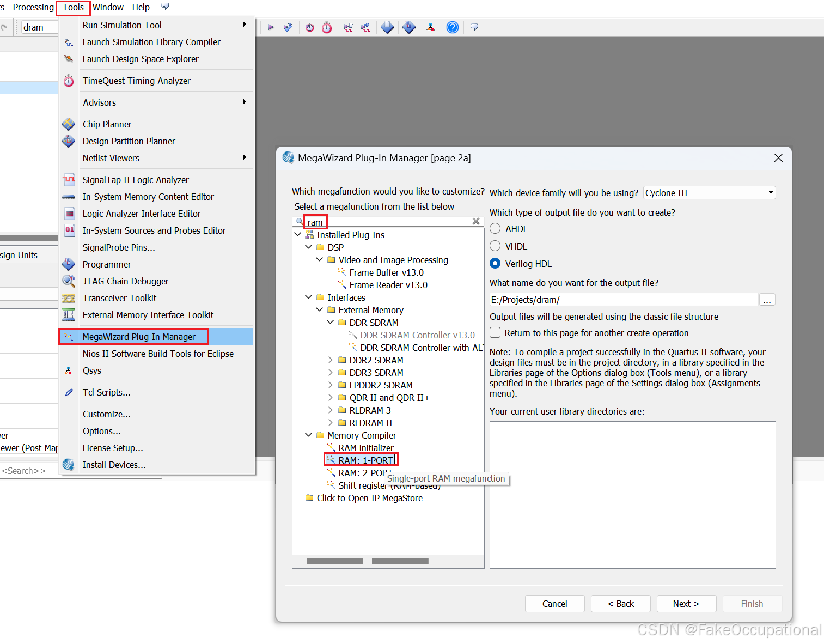The height and width of the screenshot is (644, 824).
Task: Enable Return to this page for another create operation
Action: pos(495,333)
